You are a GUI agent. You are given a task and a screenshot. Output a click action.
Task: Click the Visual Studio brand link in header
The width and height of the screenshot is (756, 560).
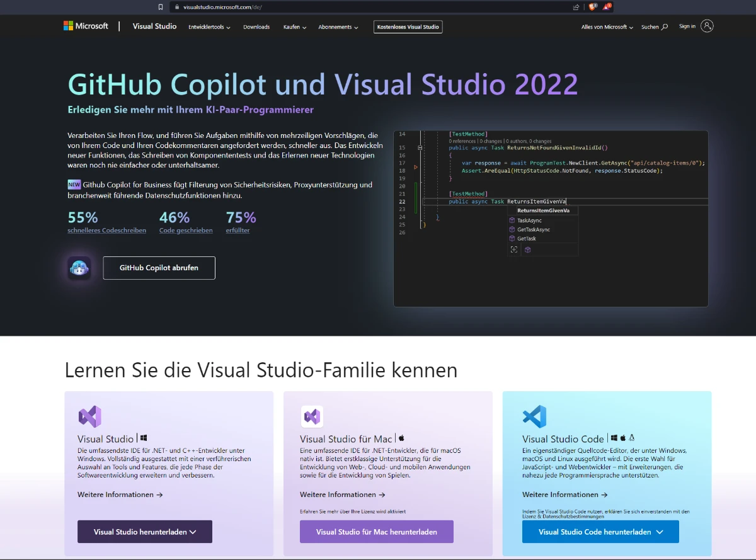[x=154, y=26]
